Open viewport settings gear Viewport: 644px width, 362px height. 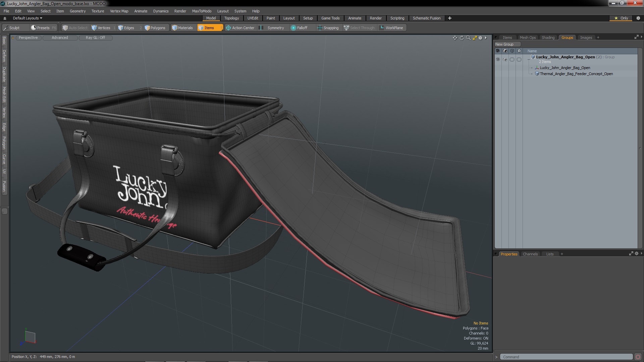pyautogui.click(x=480, y=38)
